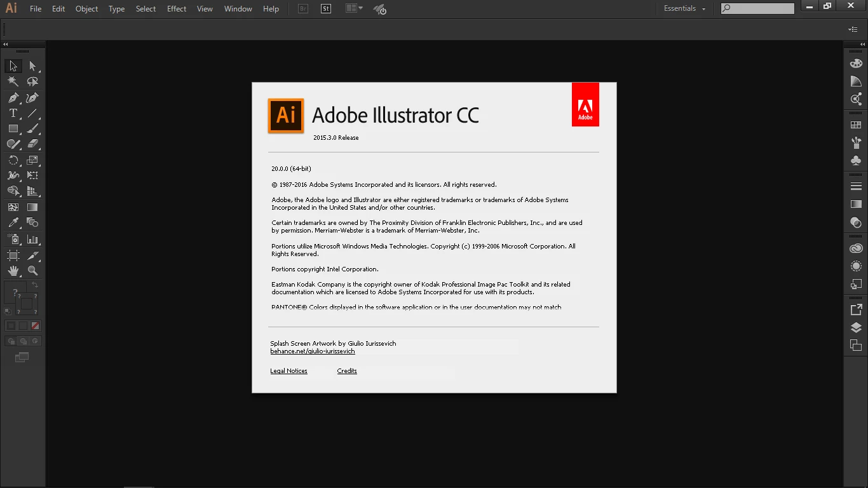The height and width of the screenshot is (488, 868).
Task: Open the Essentials workspace dropdown
Action: pos(684,8)
